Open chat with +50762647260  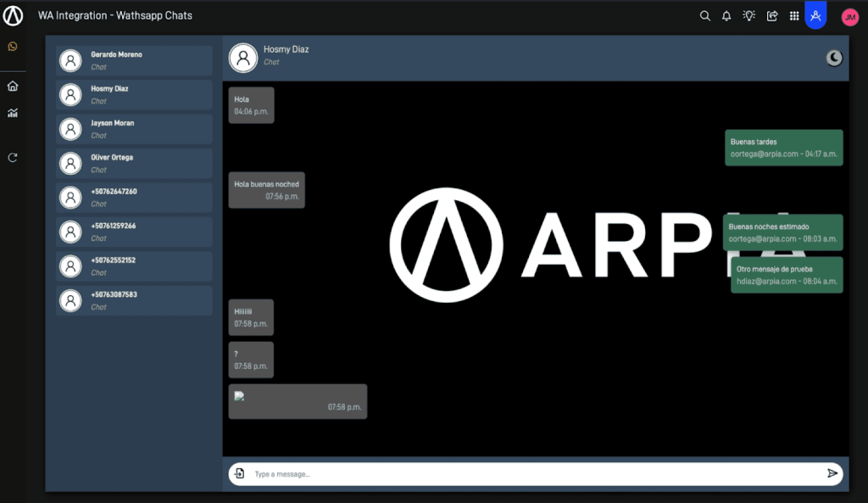(134, 198)
